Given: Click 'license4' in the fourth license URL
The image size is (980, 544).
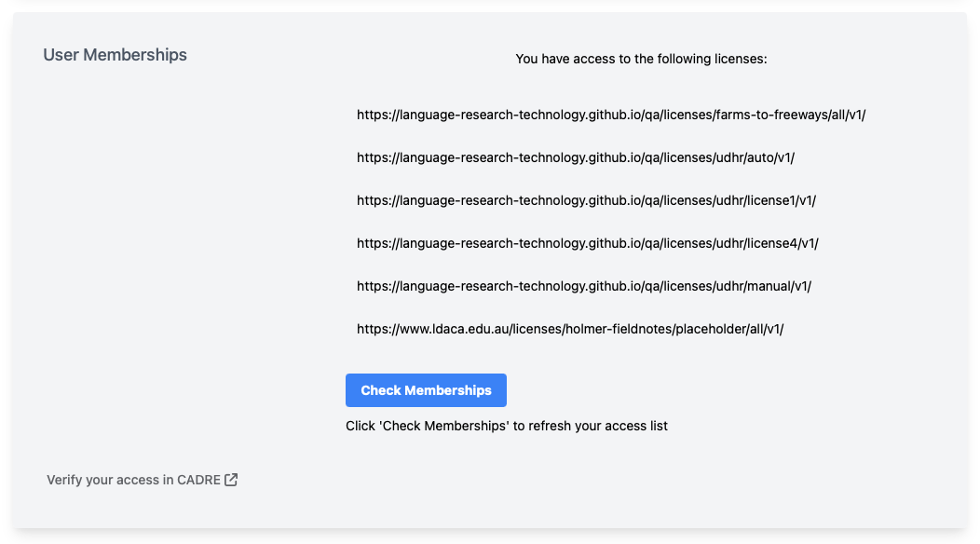Looking at the screenshot, I should click(x=769, y=243).
